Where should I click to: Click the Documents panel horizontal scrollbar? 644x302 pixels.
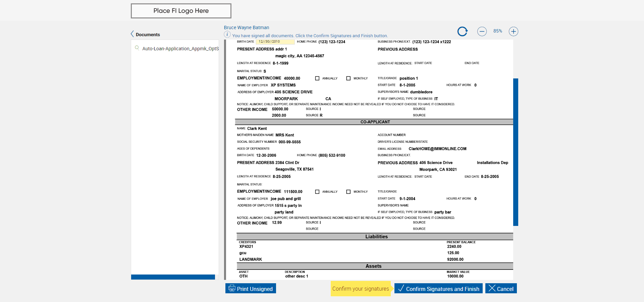[x=173, y=277]
